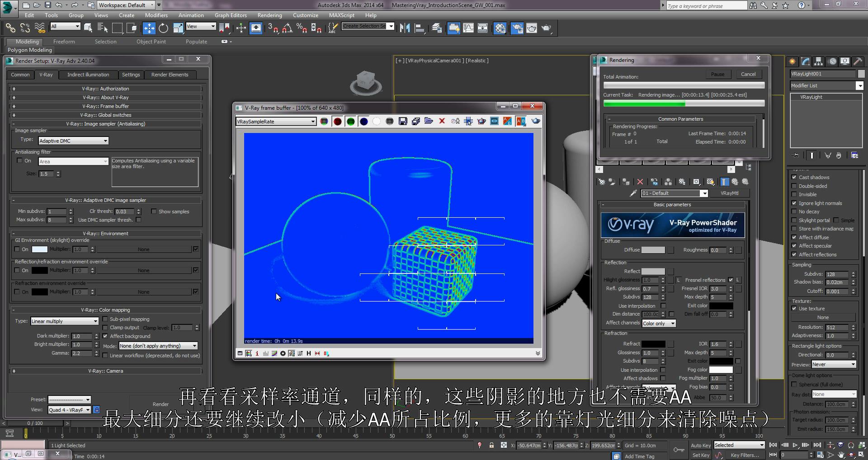The image size is (868, 460).
Task: Click the GI Environment None map button
Action: pyautogui.click(x=144, y=249)
